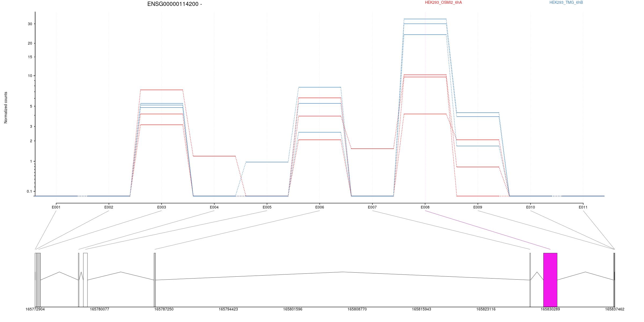Click y-axis tick label 5
This screenshot has width=644, height=322.
click(x=31, y=106)
